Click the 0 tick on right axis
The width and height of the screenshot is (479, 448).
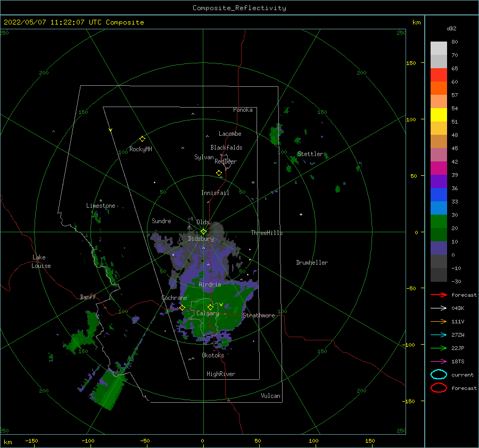coord(416,232)
